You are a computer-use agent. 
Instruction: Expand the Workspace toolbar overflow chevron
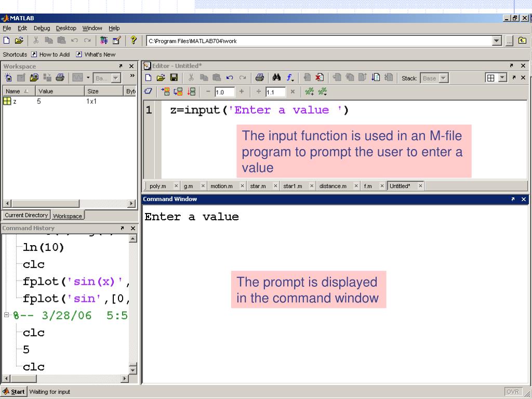(x=132, y=76)
